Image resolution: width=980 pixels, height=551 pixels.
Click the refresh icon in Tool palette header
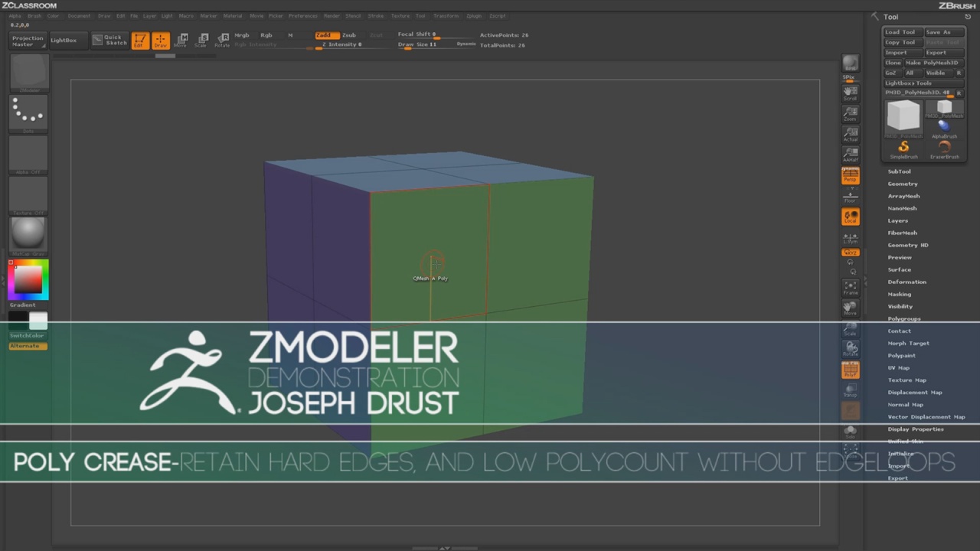[968, 17]
